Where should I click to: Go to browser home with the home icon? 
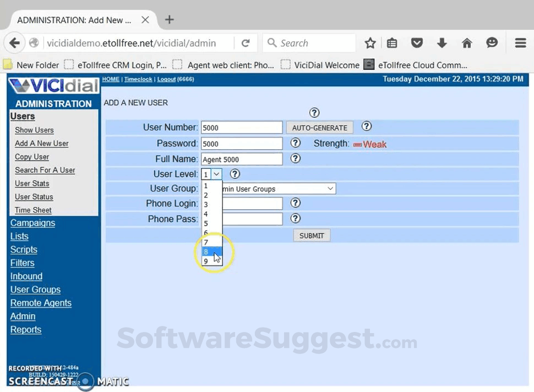(467, 42)
